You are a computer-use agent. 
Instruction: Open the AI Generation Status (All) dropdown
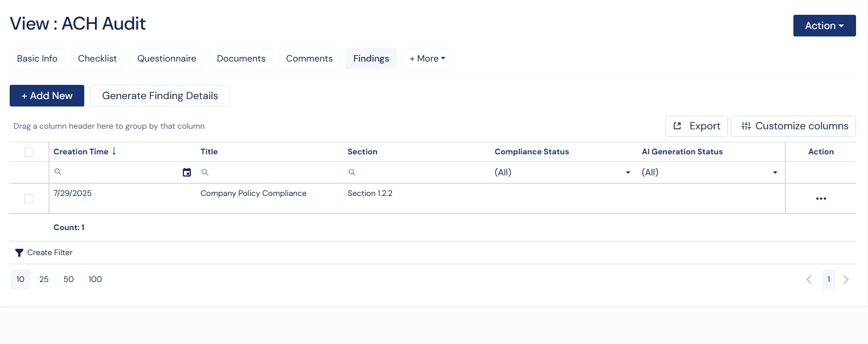pyautogui.click(x=775, y=171)
